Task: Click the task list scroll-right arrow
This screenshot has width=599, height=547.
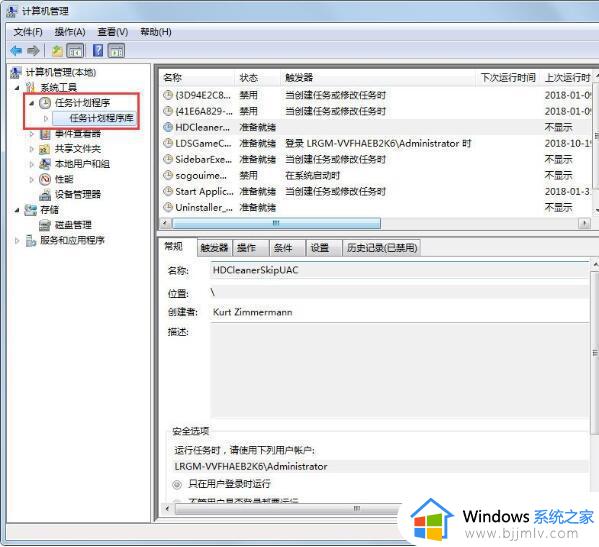Action: tap(584, 223)
